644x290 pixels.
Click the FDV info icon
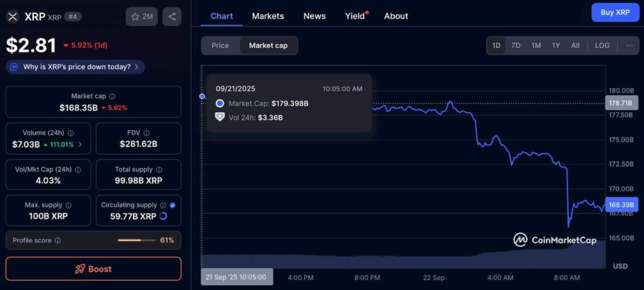147,133
